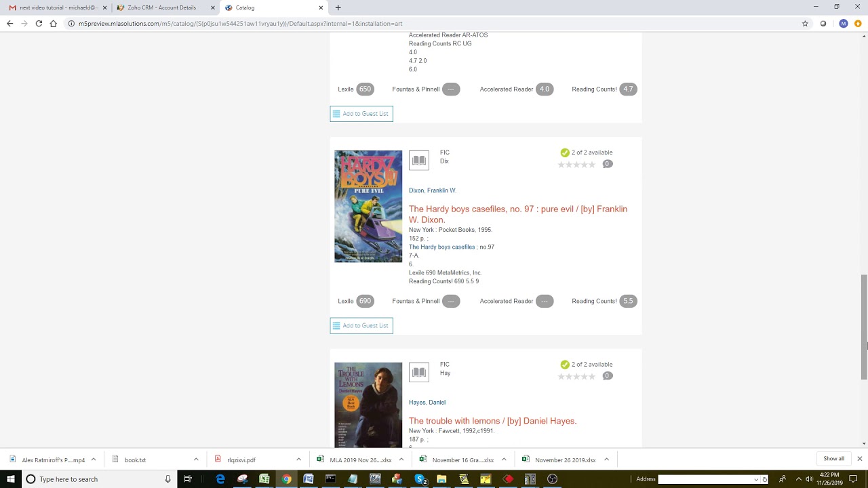
Task: Click green availability check for Hardy Boys
Action: tap(565, 152)
